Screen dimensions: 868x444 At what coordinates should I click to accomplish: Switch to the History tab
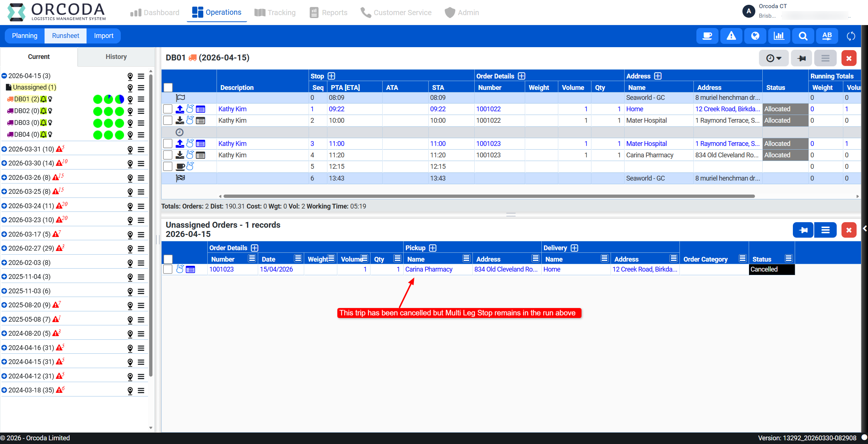[116, 57]
